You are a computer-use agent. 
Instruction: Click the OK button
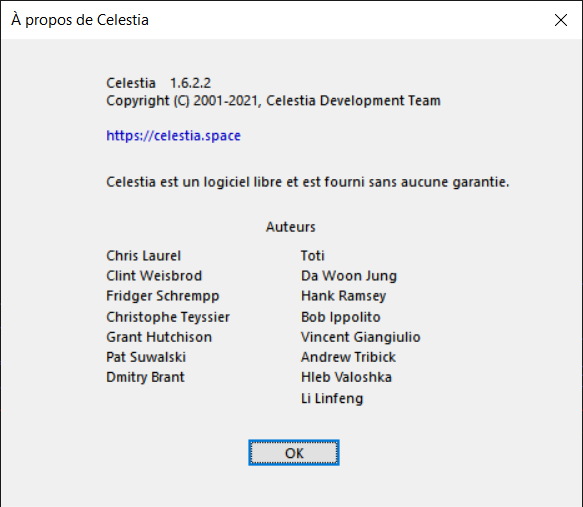point(294,453)
